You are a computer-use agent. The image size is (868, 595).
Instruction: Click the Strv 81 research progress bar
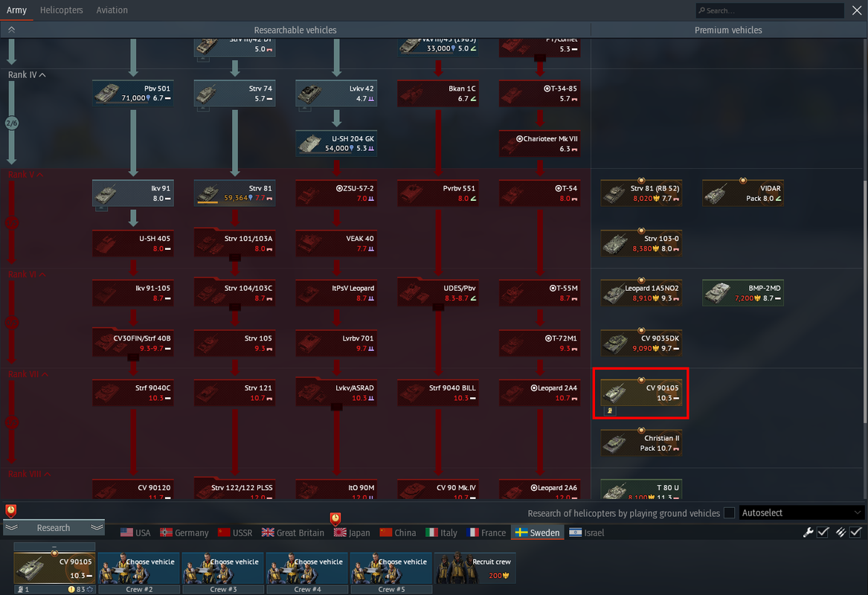point(208,202)
